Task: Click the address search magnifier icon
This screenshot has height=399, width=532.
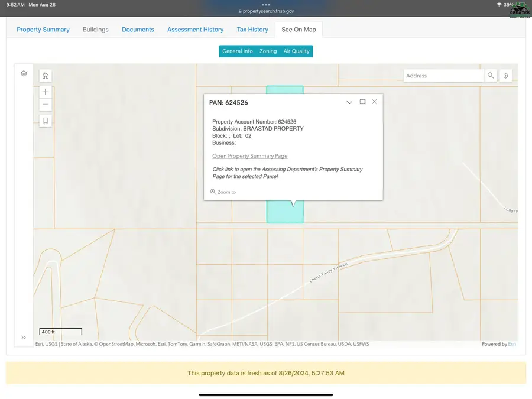Action: tap(491, 75)
